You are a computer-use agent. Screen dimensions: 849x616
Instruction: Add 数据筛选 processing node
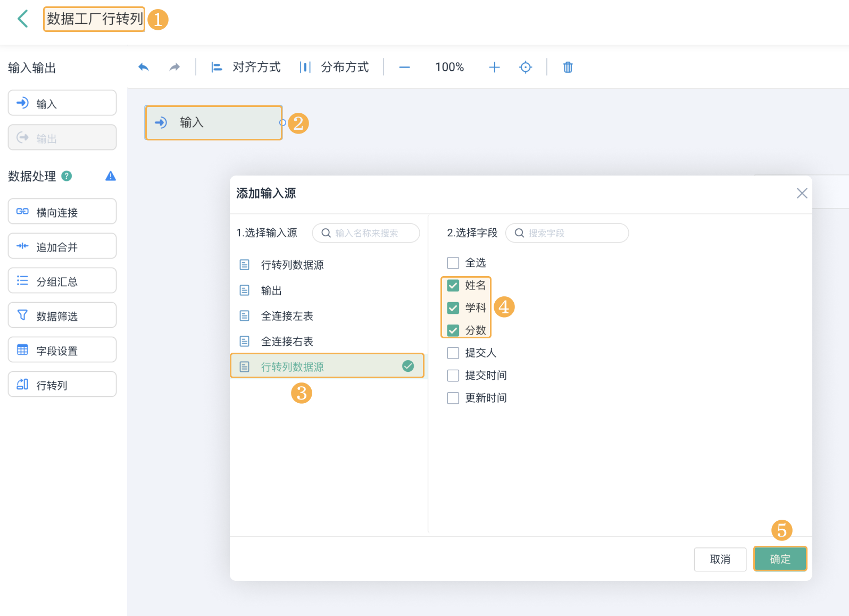click(62, 315)
